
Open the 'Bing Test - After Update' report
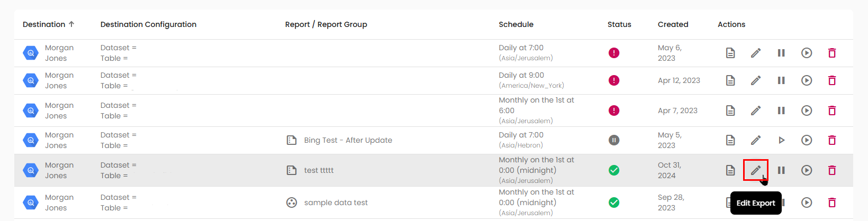coord(348,140)
